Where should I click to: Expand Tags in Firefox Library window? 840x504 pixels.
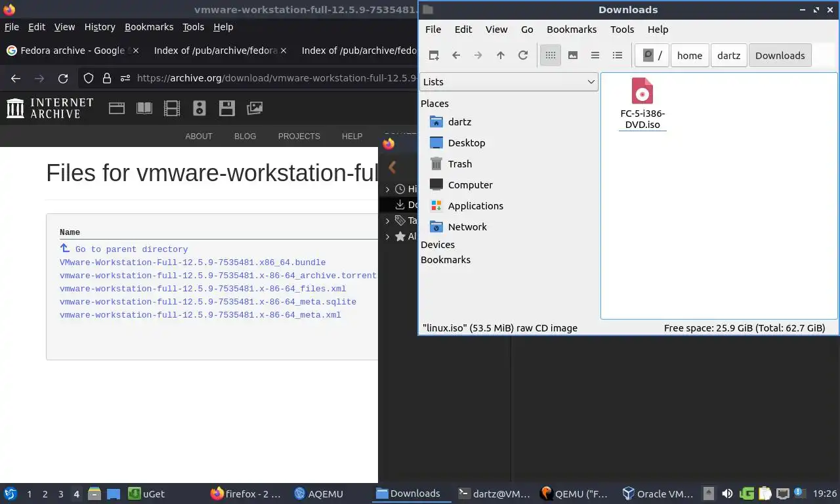(x=388, y=220)
